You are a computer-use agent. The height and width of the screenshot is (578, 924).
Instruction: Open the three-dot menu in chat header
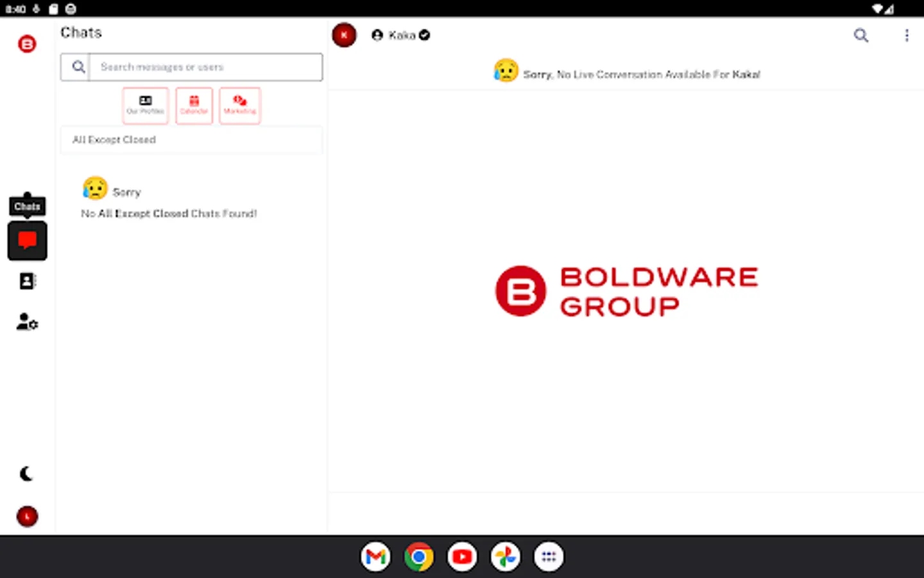pyautogui.click(x=907, y=35)
